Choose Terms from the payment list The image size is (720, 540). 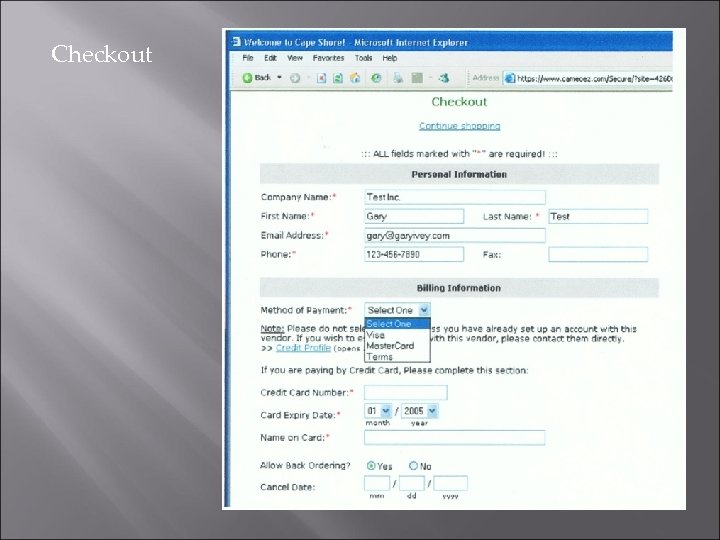[397, 357]
